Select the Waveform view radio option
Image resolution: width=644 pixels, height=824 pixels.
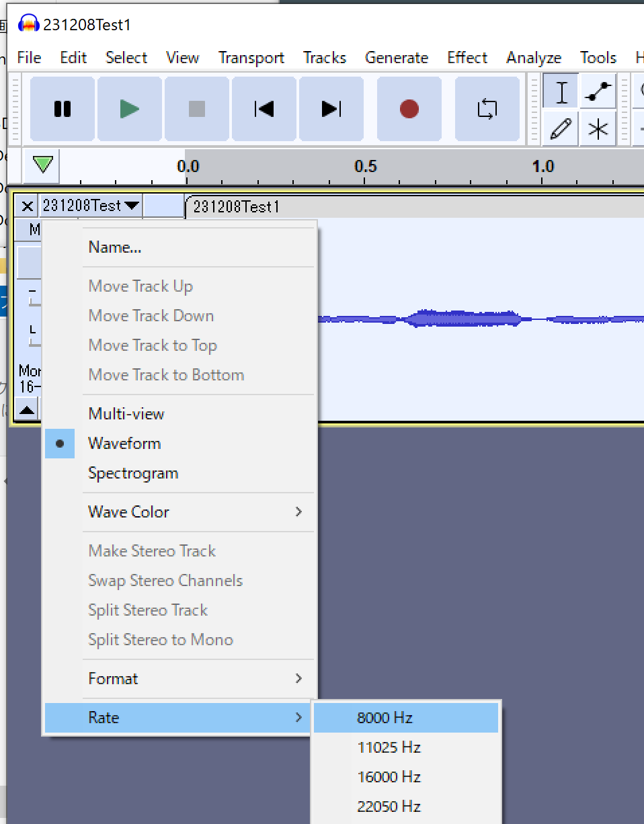pos(179,444)
